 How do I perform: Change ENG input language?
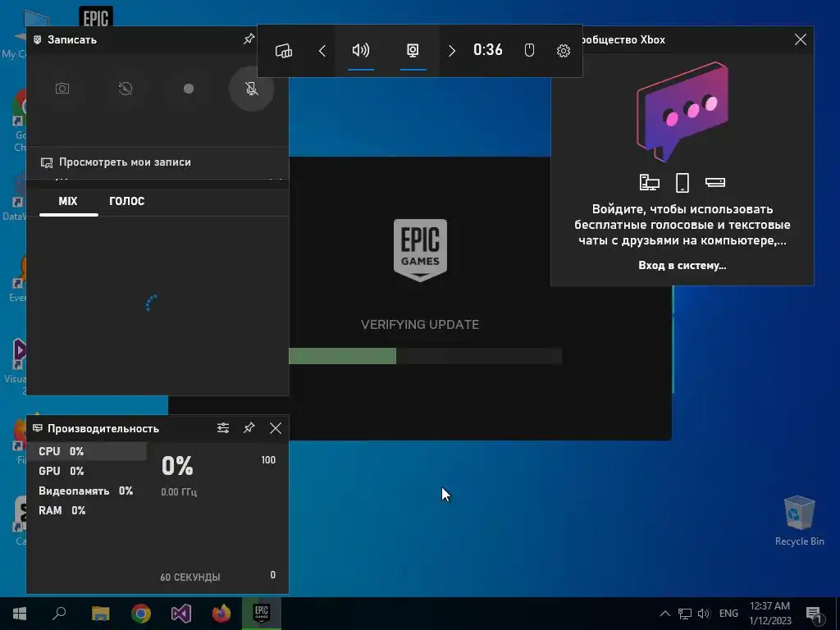click(728, 614)
